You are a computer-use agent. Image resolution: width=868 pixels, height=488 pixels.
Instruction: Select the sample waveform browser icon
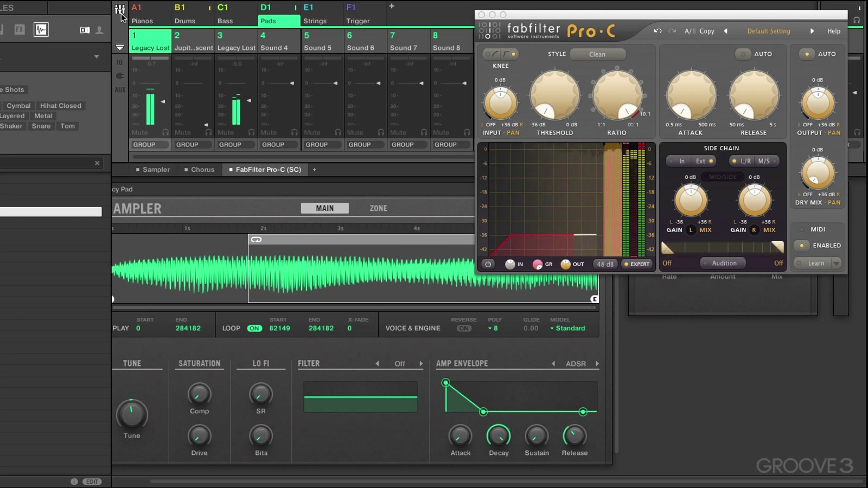(41, 29)
